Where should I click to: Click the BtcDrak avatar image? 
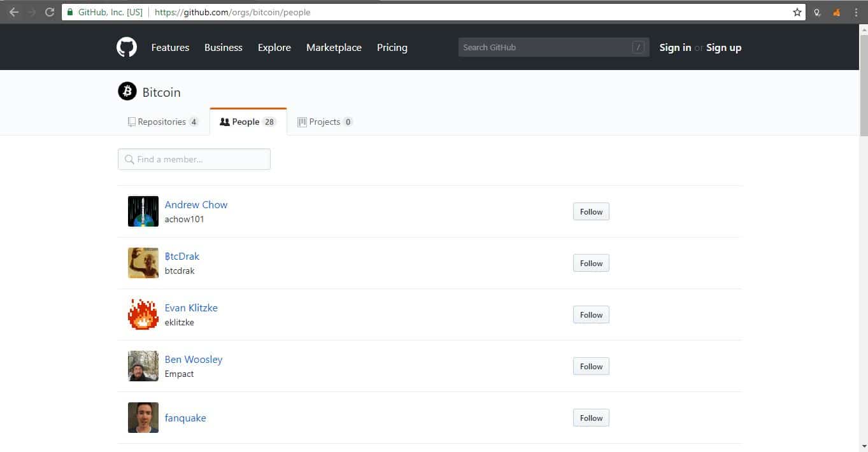(x=143, y=263)
